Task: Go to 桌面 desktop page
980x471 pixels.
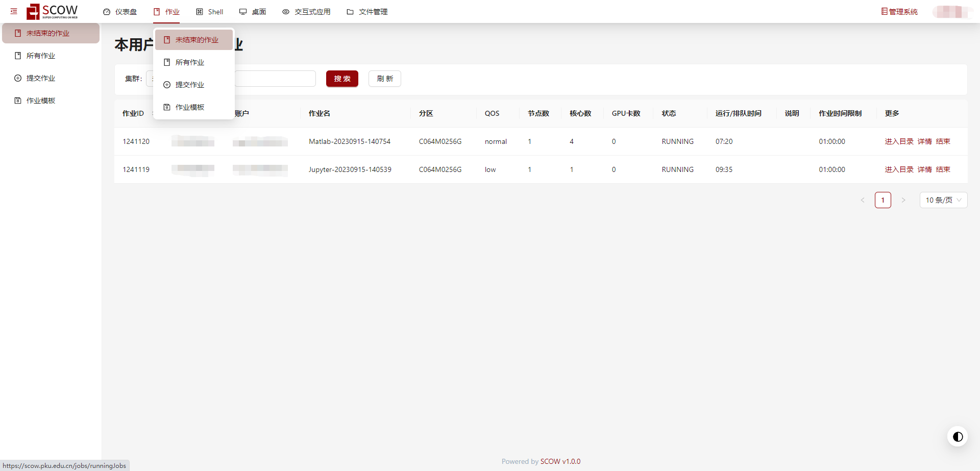Action: point(253,12)
